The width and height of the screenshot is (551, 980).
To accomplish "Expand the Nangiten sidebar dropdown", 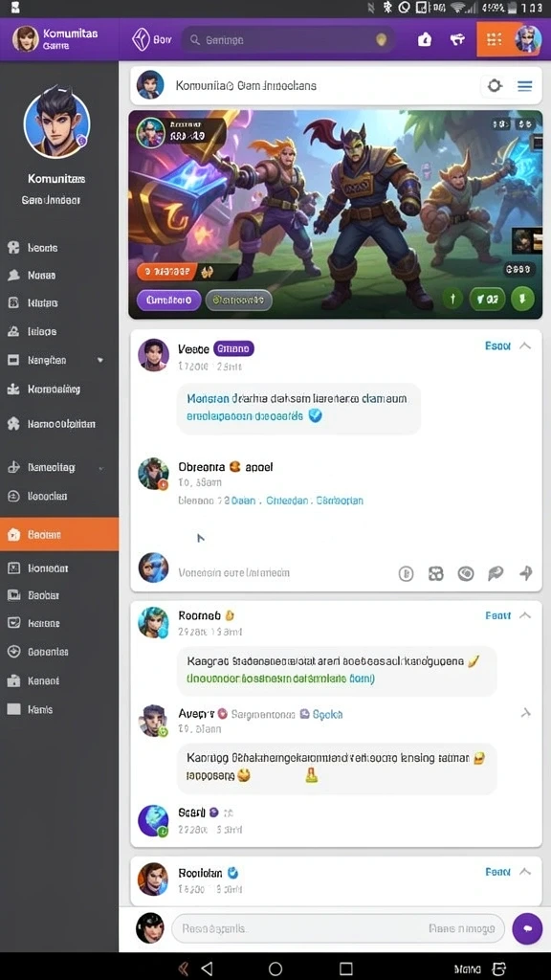I will [100, 361].
